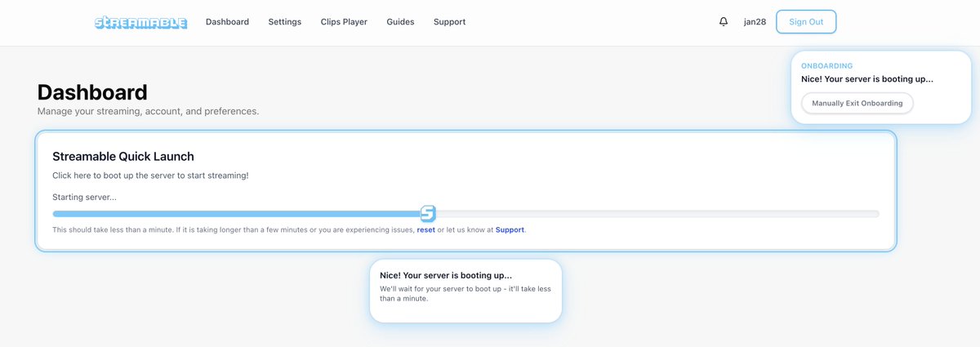
Task: Go to Clips Player page
Action: (x=344, y=22)
